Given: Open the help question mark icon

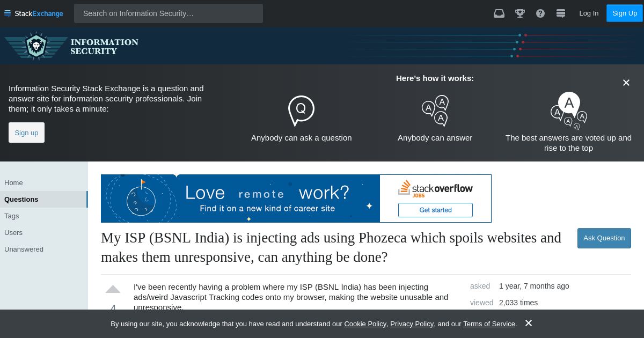Looking at the screenshot, I should coord(540,13).
